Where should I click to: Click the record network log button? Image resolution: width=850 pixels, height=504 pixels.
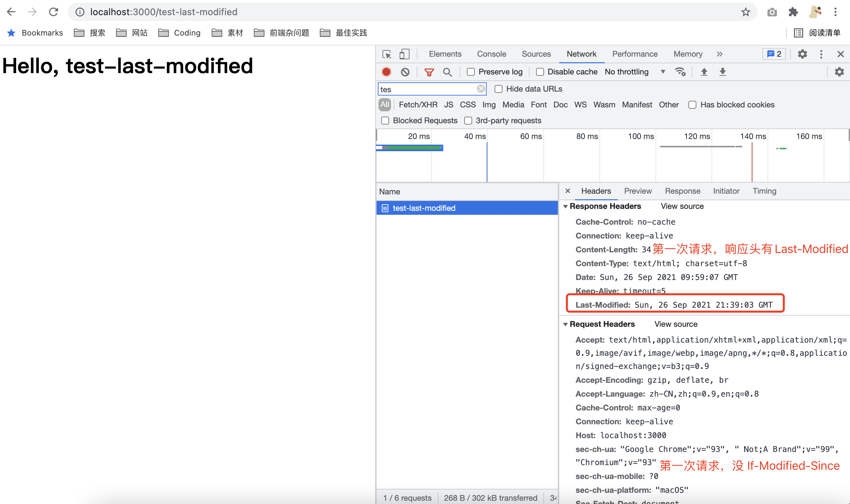[x=386, y=72]
